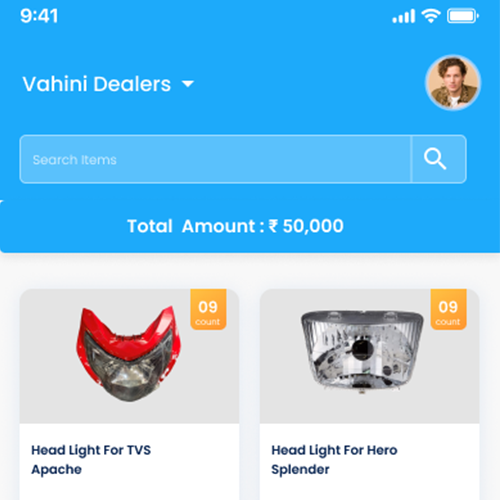The width and height of the screenshot is (500, 500).
Task: Open Head Light For Hero Splender title
Action: click(x=334, y=460)
